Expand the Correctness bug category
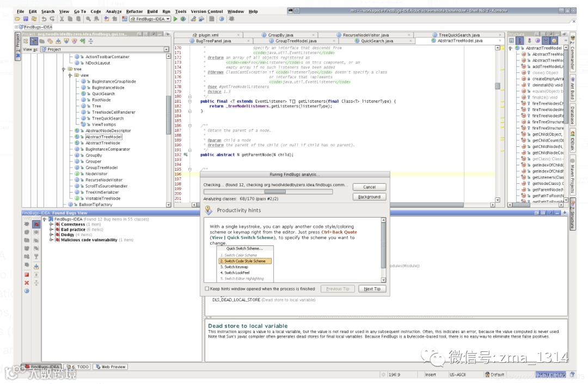 (51, 224)
